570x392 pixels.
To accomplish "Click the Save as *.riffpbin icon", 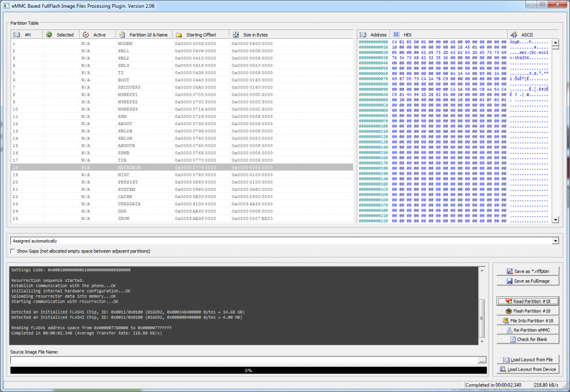I will tap(510, 271).
